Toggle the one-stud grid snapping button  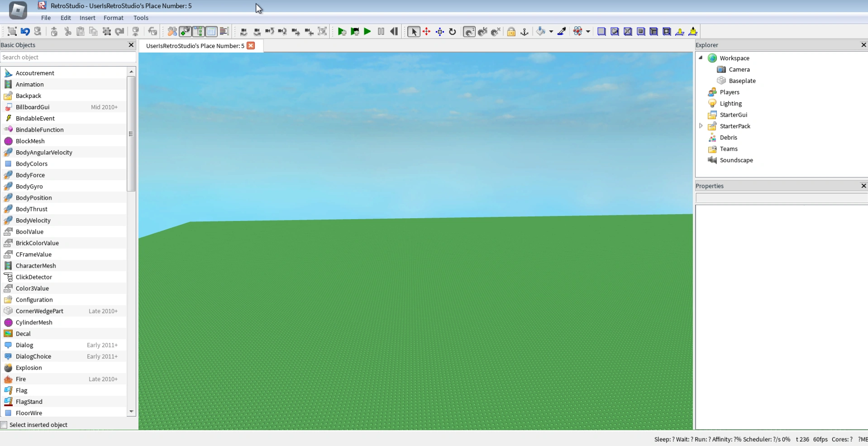pyautogui.click(x=469, y=31)
